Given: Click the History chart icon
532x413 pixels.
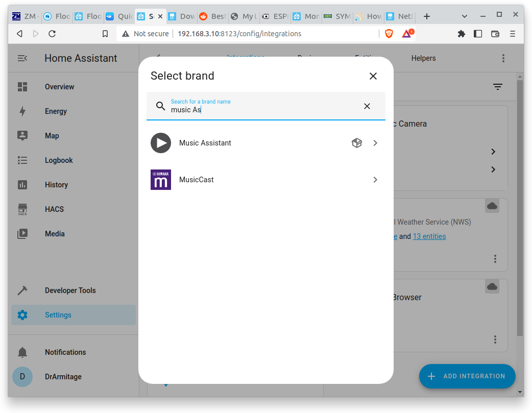Looking at the screenshot, I should [22, 185].
